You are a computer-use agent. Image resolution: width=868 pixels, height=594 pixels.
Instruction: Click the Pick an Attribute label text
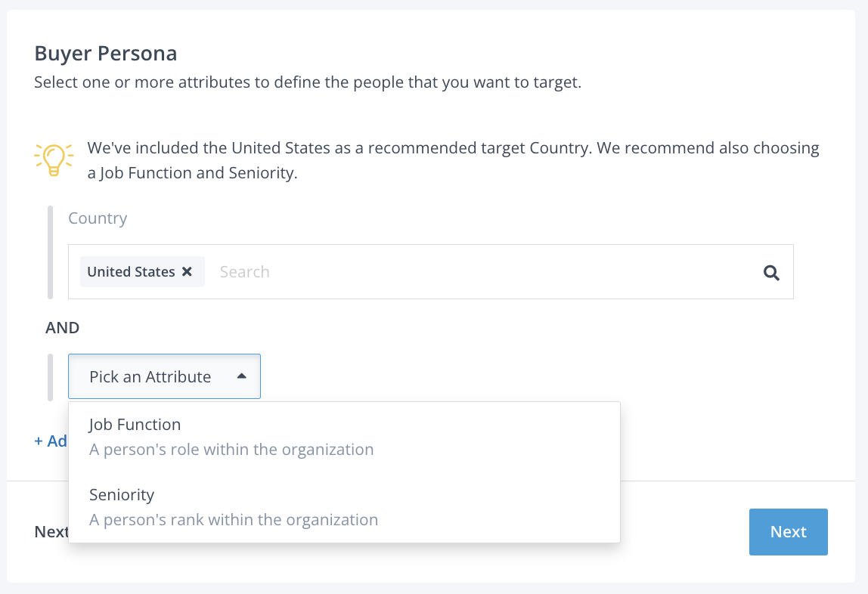pyautogui.click(x=150, y=376)
